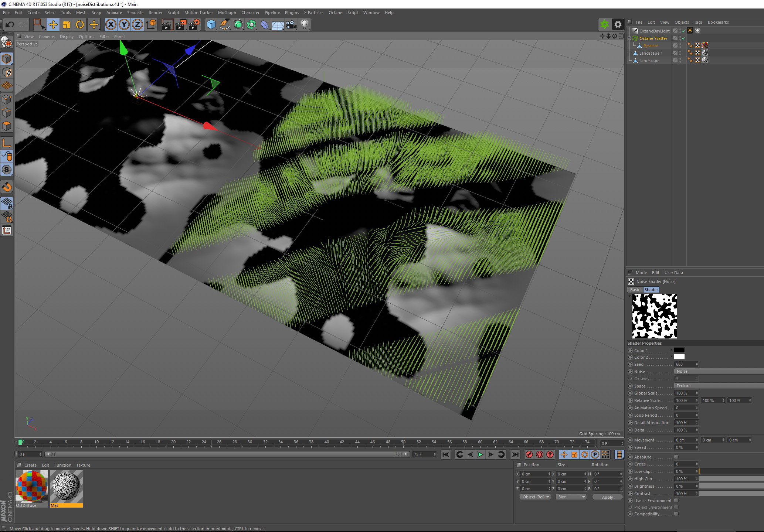Click the Camera object icon
The width and height of the screenshot is (764, 532).
pyautogui.click(x=291, y=25)
